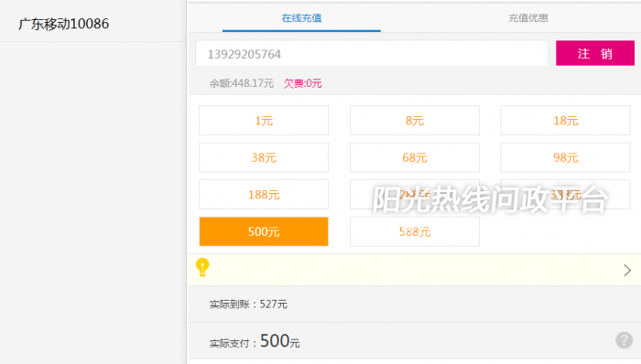
Task: Pick the 68元 recharge amount
Action: click(x=415, y=157)
